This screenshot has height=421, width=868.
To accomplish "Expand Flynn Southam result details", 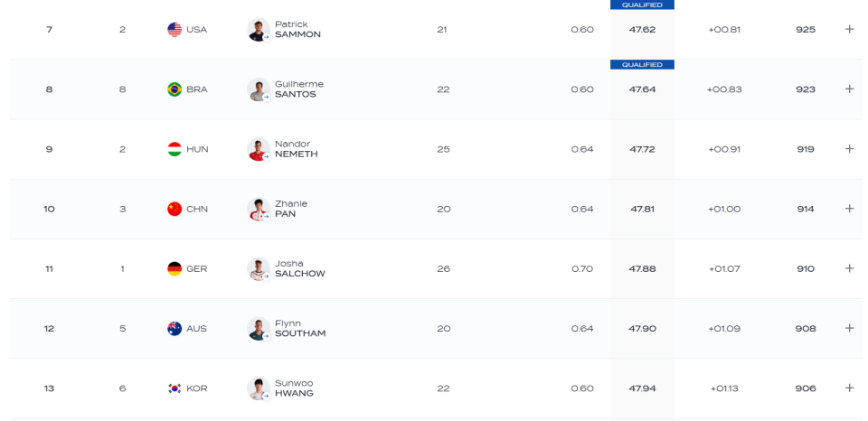I will pyautogui.click(x=849, y=328).
